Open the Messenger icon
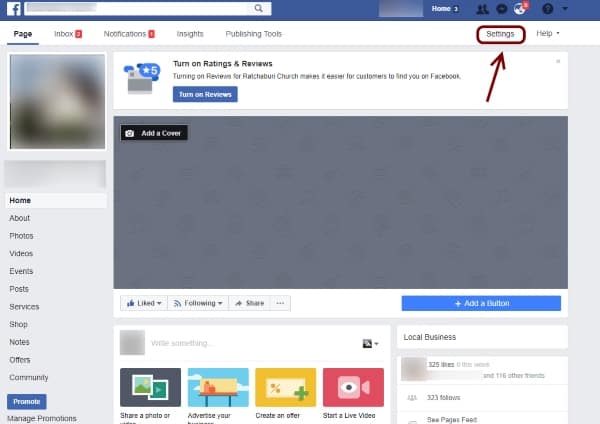The width and height of the screenshot is (600, 424). click(x=501, y=10)
